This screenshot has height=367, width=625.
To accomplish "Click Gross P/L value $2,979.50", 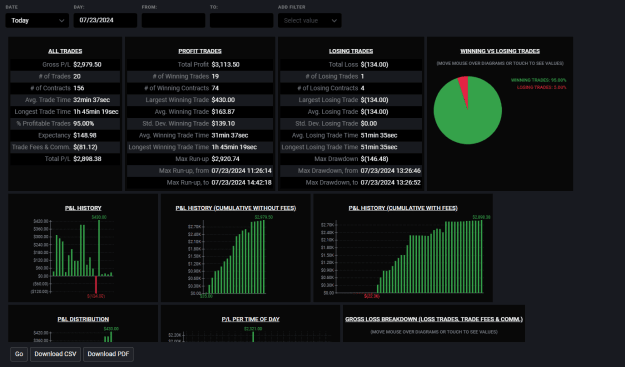I will coord(87,65).
